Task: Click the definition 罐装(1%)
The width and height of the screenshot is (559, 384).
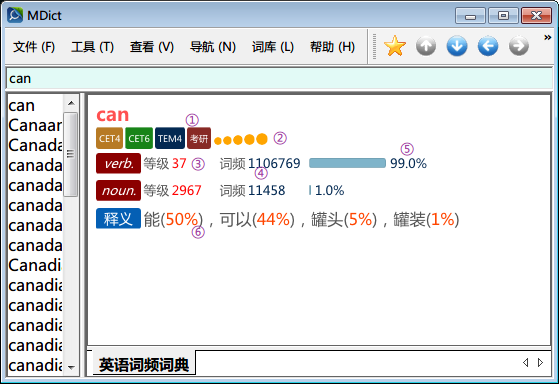Action: pos(426,220)
